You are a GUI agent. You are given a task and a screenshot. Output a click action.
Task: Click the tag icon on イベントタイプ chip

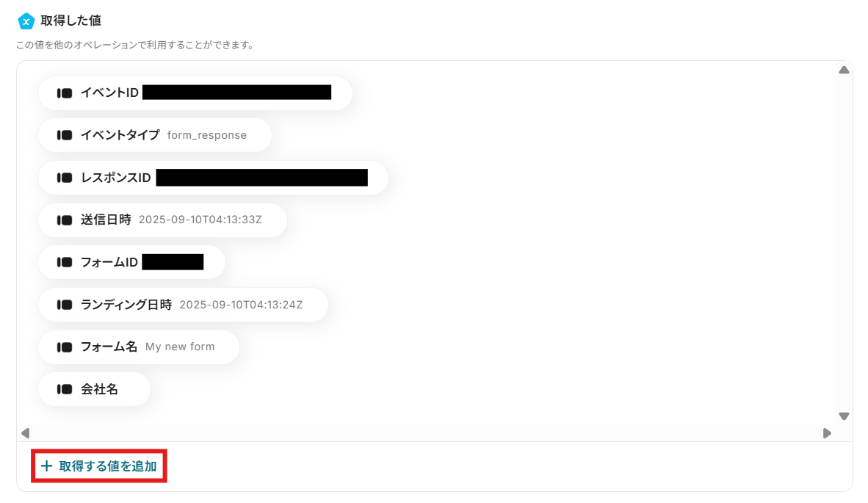(x=65, y=135)
